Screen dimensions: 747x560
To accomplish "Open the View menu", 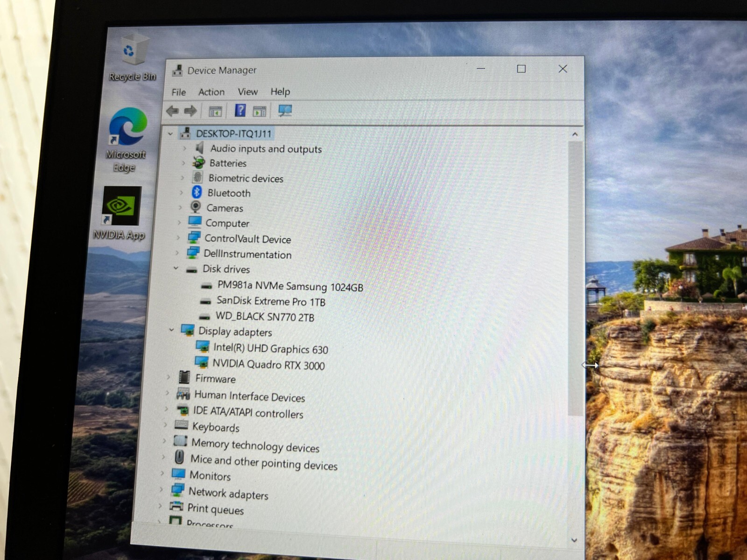I will pyautogui.click(x=247, y=92).
